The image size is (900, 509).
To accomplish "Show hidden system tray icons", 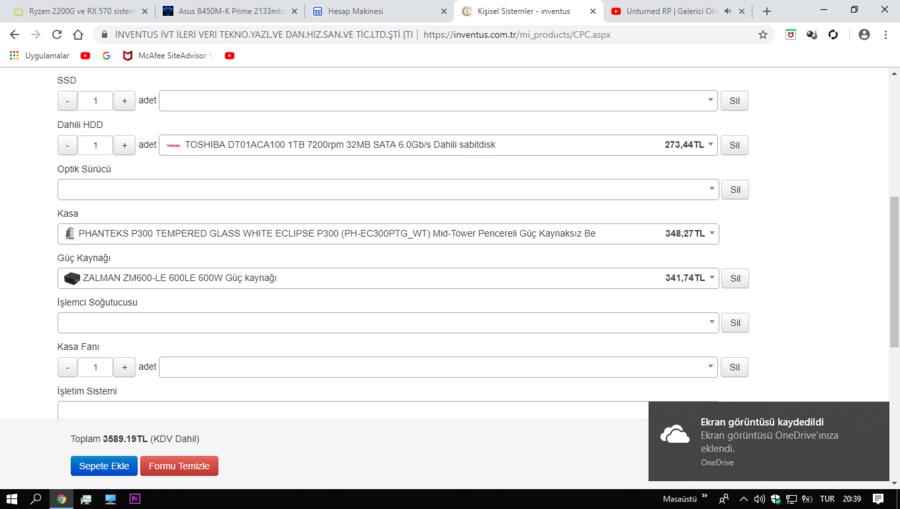I will click(x=743, y=499).
